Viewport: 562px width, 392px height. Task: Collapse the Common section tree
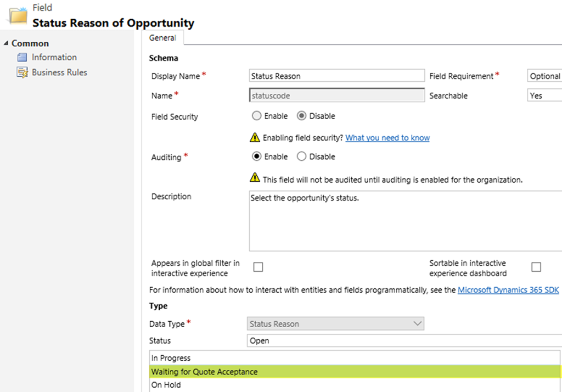(6, 43)
